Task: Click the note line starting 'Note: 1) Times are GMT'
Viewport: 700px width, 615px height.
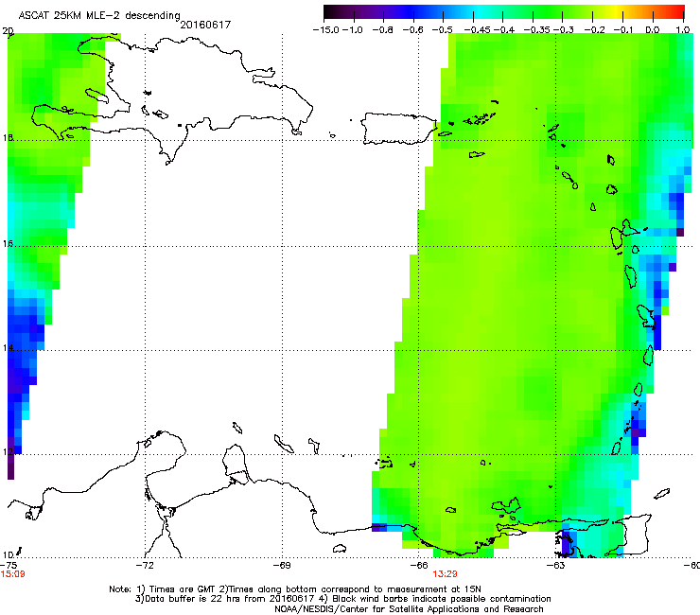Action: tap(295, 589)
